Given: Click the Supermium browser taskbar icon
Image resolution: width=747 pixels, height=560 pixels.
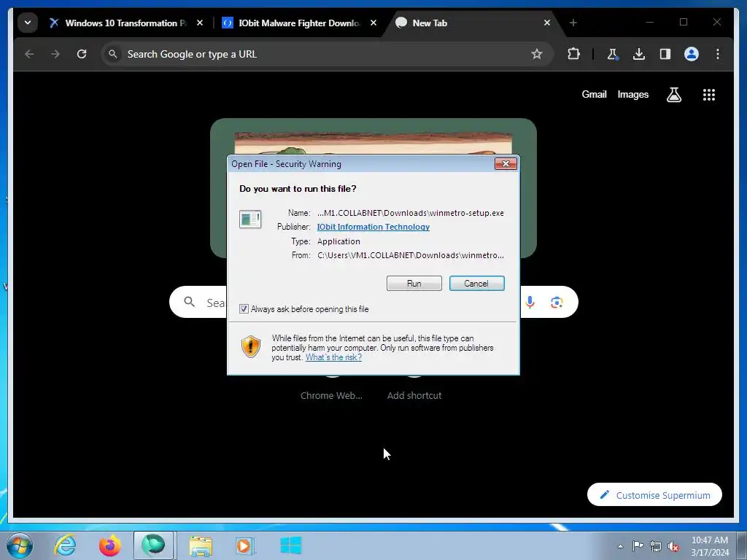Looking at the screenshot, I should tap(153, 545).
